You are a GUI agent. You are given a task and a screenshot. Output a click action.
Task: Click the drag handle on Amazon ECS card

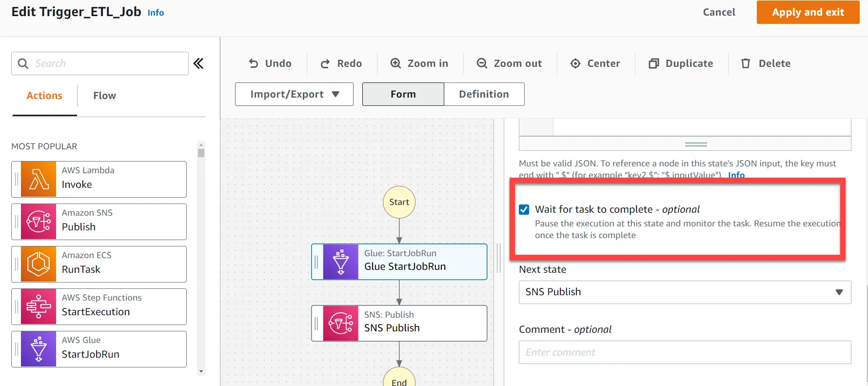(17, 264)
